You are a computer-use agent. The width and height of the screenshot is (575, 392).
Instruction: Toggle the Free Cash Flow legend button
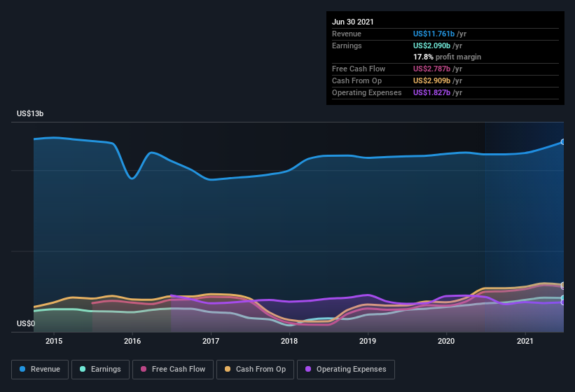click(173, 370)
